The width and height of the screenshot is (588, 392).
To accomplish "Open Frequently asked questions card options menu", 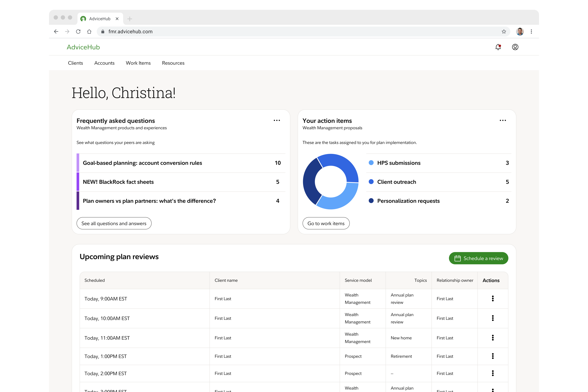I will click(x=277, y=121).
